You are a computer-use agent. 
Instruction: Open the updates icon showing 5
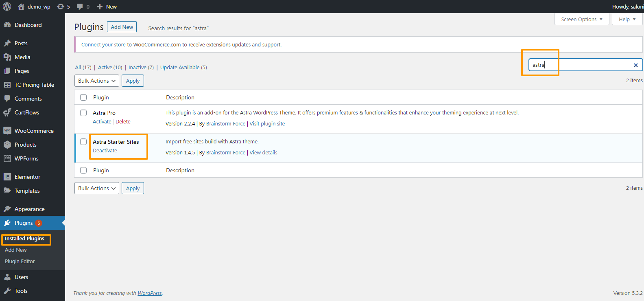coord(61,7)
